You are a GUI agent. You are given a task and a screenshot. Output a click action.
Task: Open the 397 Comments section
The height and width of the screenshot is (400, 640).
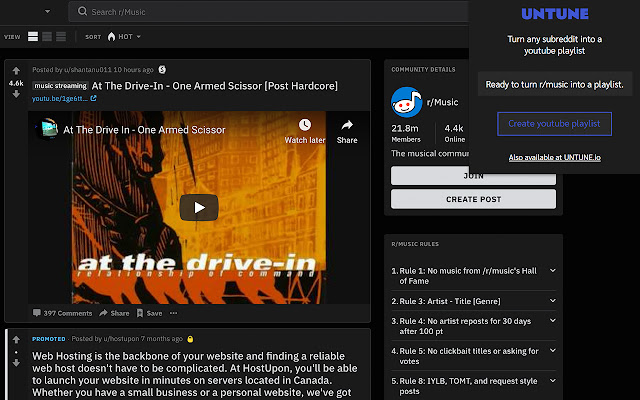62,313
